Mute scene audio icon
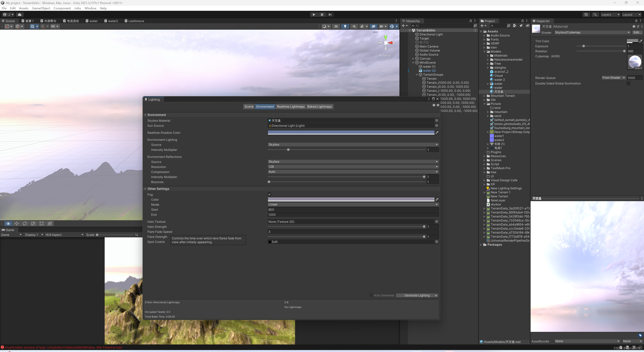 [354, 26]
